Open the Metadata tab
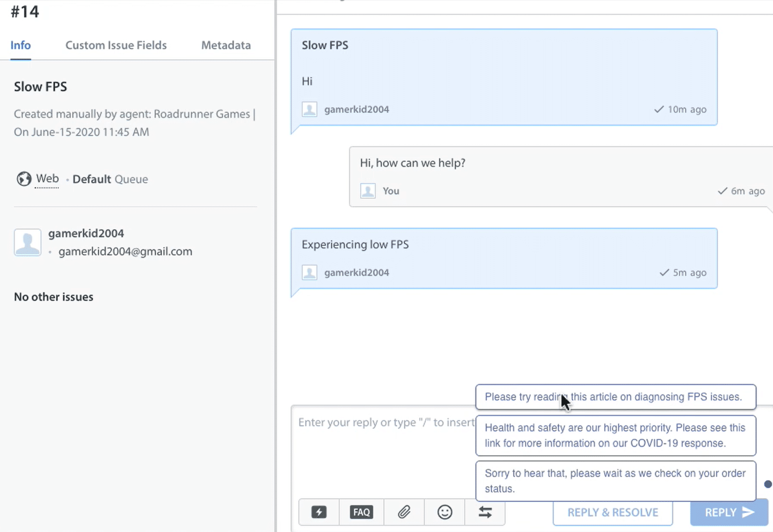This screenshot has width=773, height=532. coord(226,45)
